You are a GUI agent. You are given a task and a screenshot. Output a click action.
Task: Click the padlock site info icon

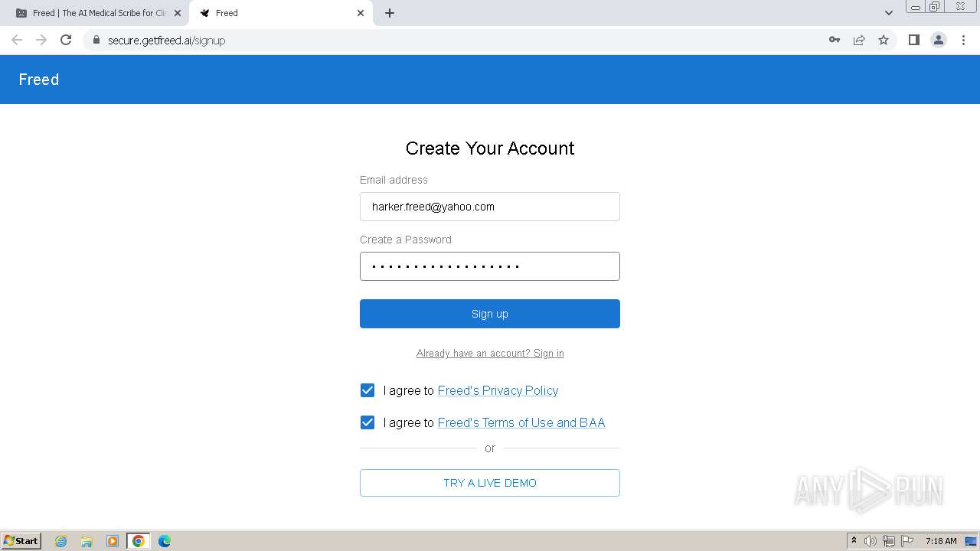[x=96, y=40]
